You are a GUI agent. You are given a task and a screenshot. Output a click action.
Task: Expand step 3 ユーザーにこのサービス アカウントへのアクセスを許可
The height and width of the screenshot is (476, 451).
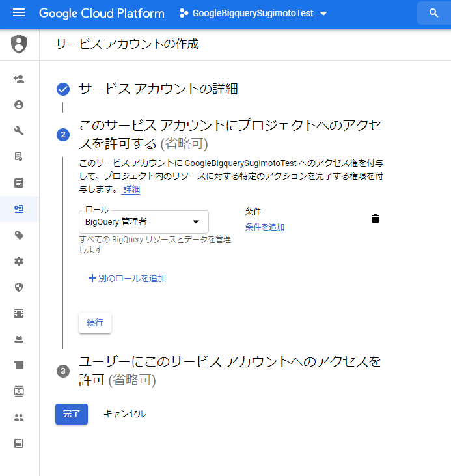click(230, 371)
